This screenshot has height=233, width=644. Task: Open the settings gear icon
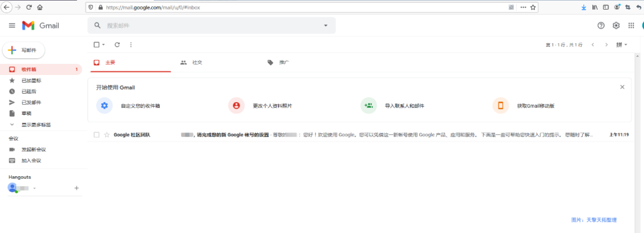(x=616, y=25)
